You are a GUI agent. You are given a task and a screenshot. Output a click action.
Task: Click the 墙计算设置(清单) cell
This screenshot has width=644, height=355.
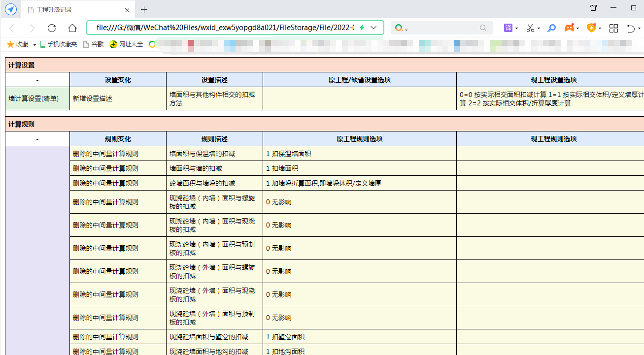click(37, 98)
